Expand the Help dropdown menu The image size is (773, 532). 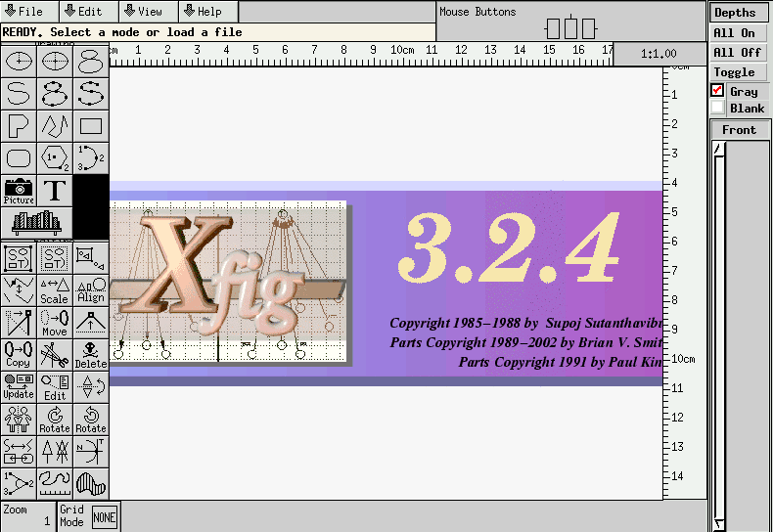coord(207,12)
